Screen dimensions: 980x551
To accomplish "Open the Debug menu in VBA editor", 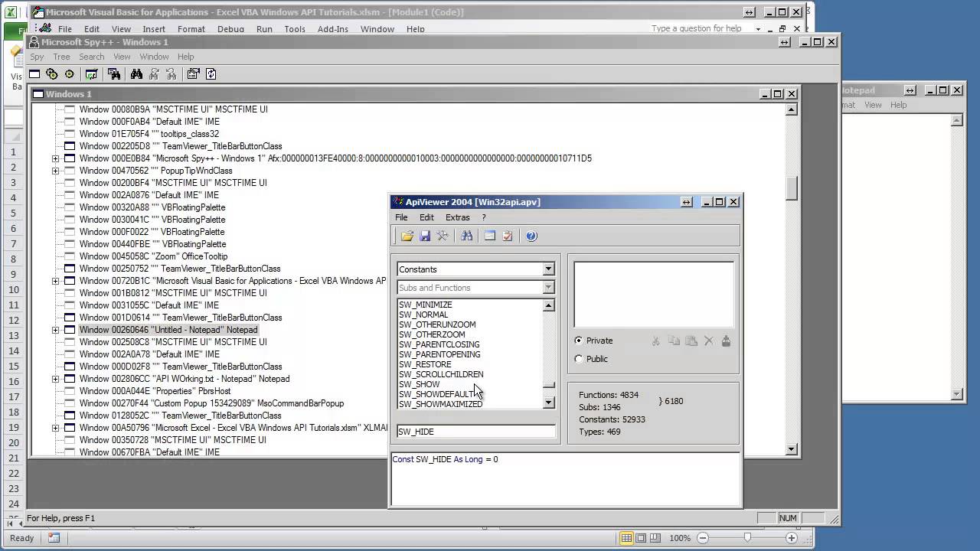I will click(230, 29).
